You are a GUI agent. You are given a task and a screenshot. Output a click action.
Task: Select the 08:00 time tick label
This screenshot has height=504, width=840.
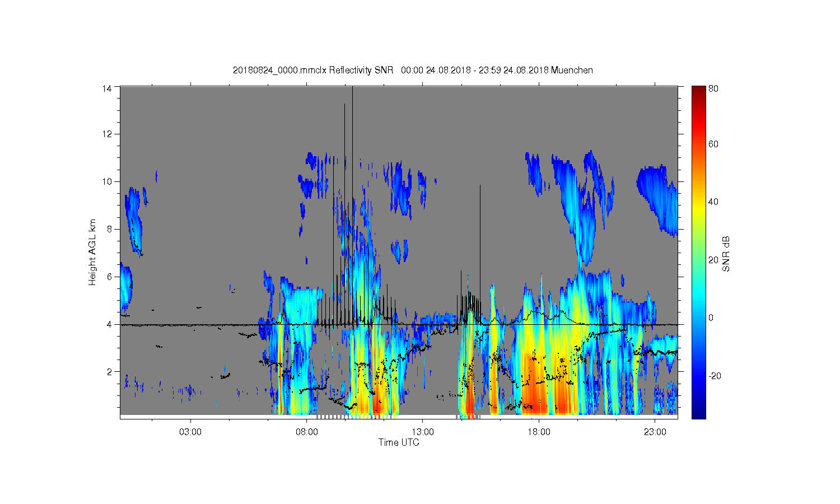point(307,432)
